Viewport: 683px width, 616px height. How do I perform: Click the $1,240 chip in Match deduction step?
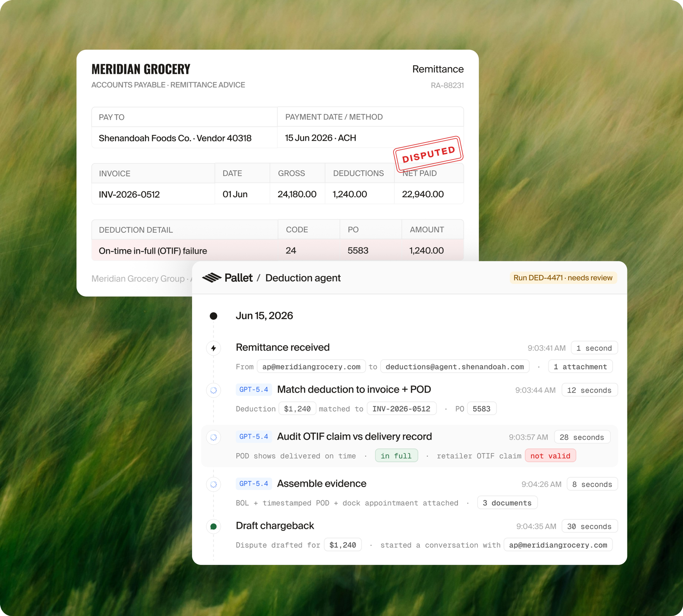point(297,409)
